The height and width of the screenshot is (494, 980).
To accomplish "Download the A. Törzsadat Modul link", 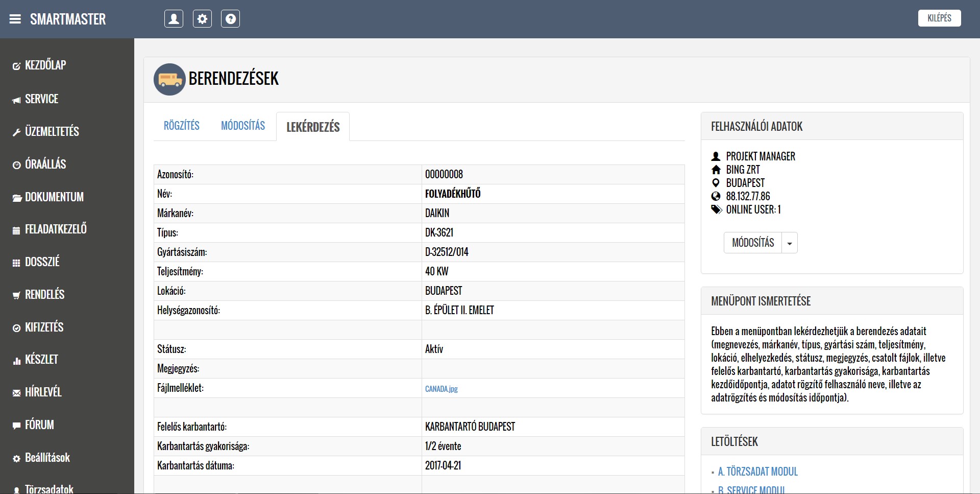I will pos(757,472).
